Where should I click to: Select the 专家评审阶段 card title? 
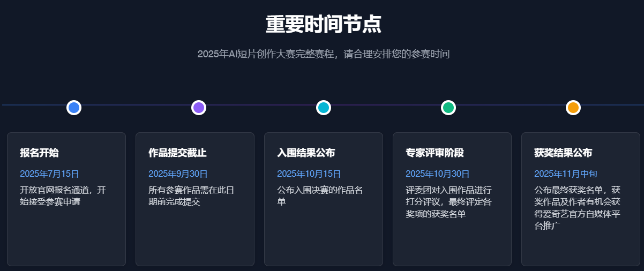coord(435,153)
